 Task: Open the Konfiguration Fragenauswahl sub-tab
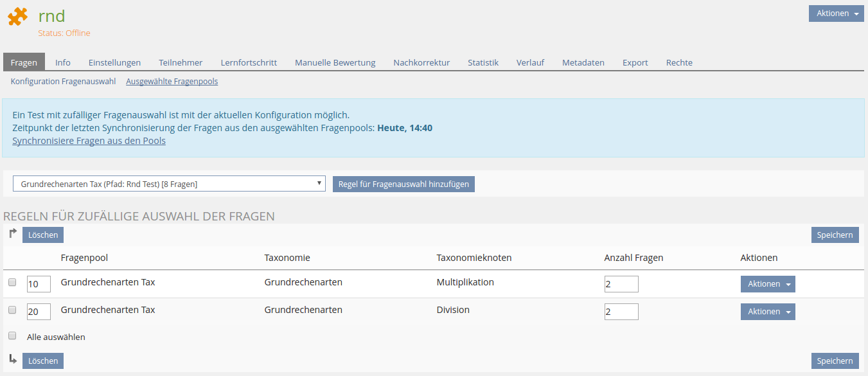[x=63, y=82]
